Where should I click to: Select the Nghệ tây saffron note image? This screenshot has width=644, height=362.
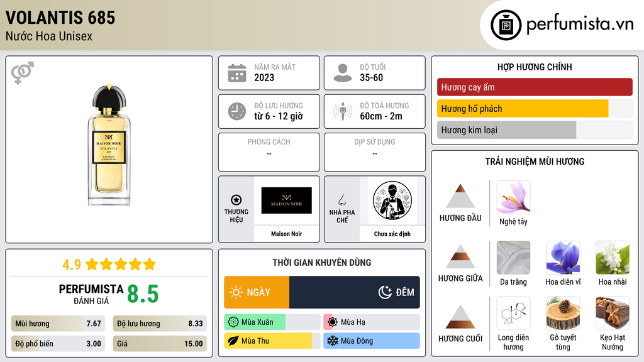click(513, 197)
